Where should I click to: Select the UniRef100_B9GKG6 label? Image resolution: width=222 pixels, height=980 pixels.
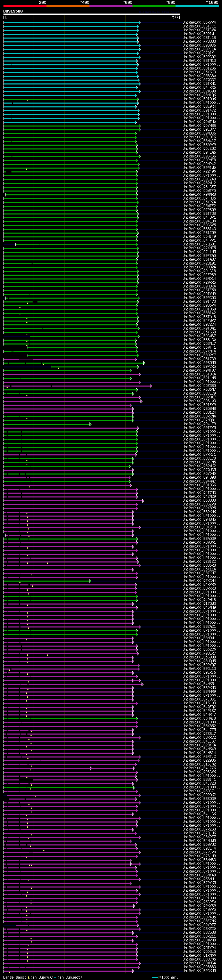pyautogui.click(x=199, y=156)
